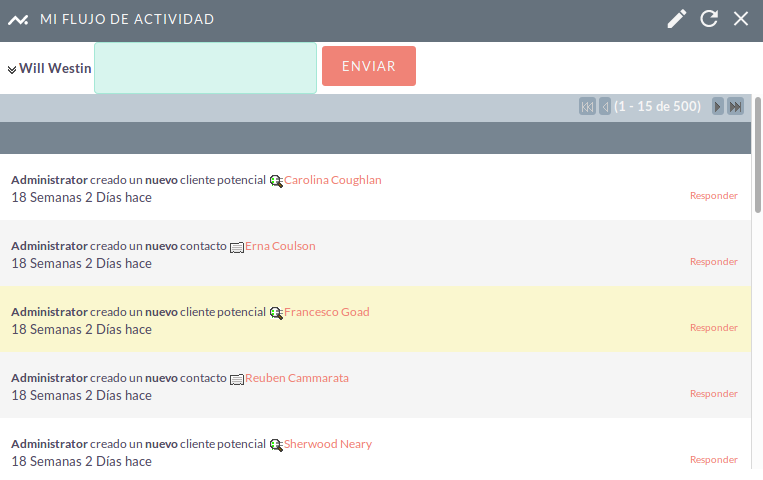Go to the next page of results
The image size is (763, 480).
click(717, 106)
